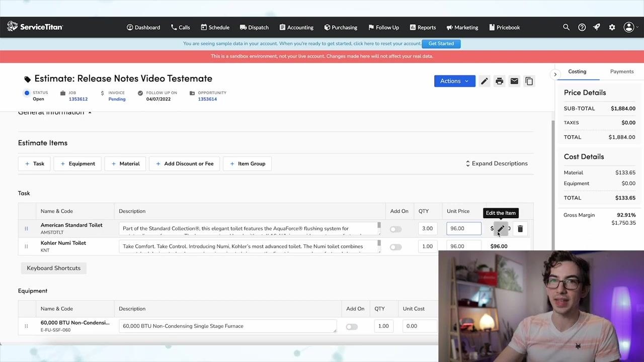Delete the American Standard Toilet item

(520, 229)
